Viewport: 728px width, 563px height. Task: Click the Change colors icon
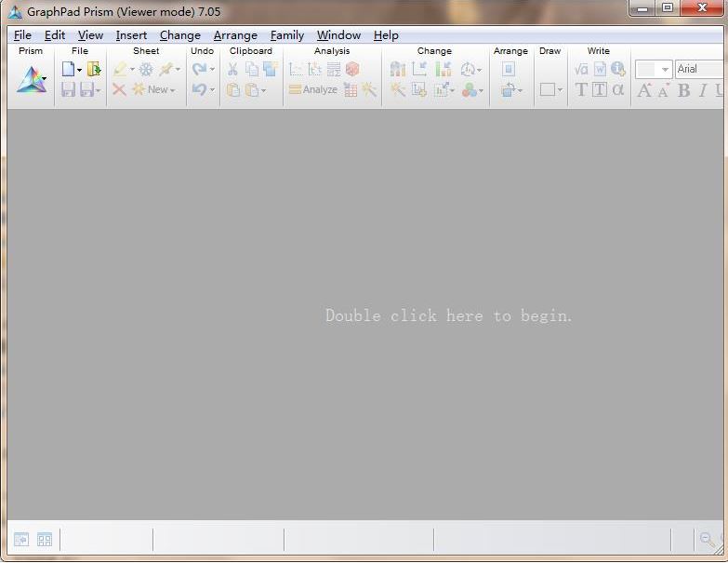click(x=470, y=89)
